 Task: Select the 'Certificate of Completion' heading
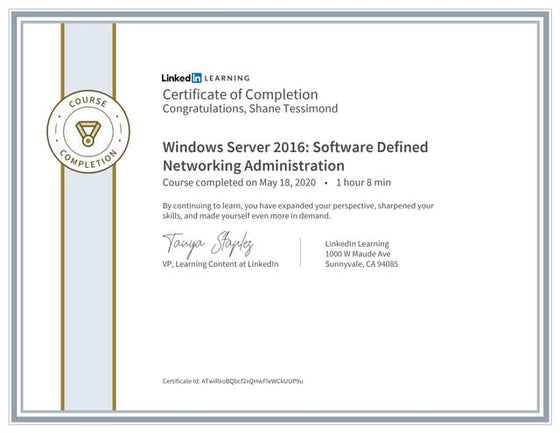click(x=240, y=95)
